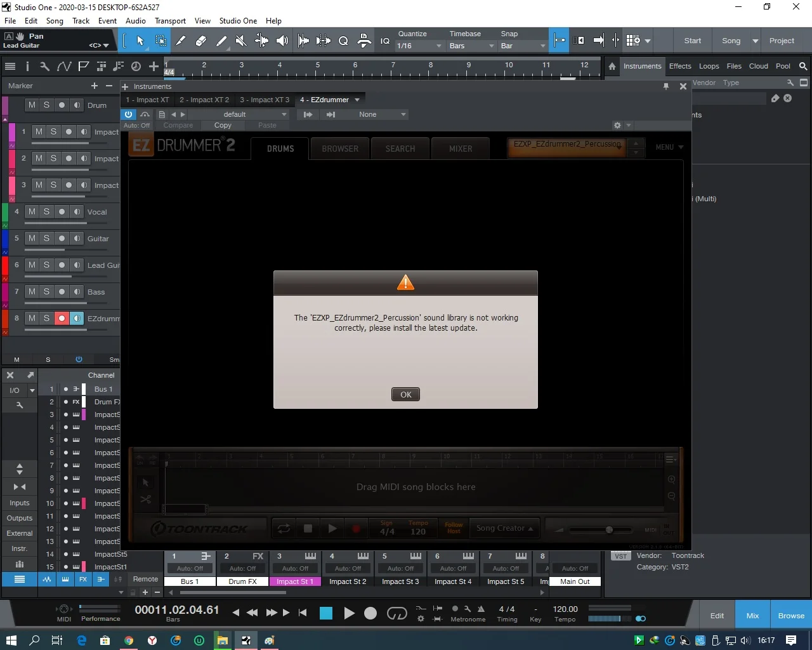Switch to 1 - Impact XT tab
The image size is (812, 650).
[147, 100]
